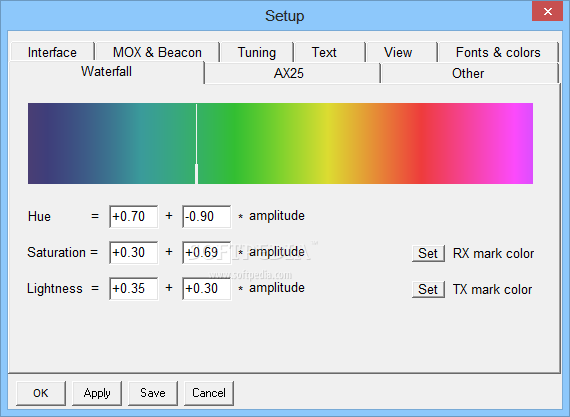Switch to the Interface tab

click(52, 52)
